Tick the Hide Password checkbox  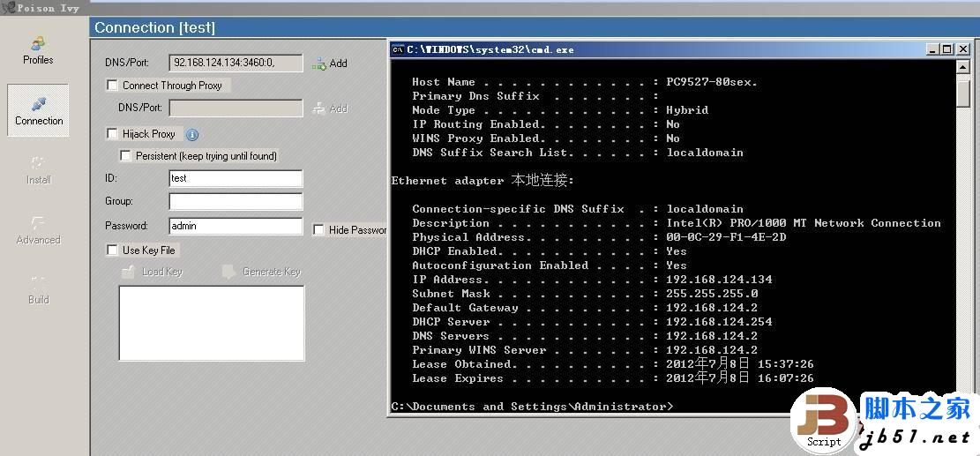click(x=318, y=230)
